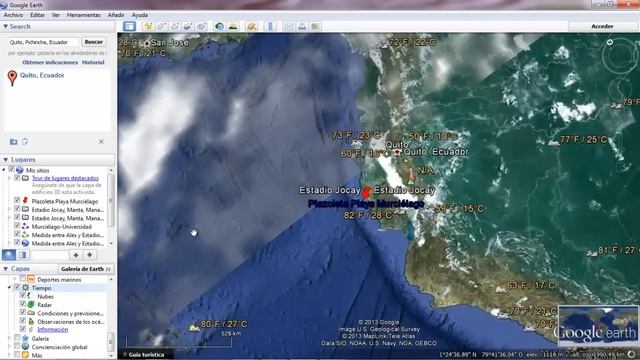Click the last toolbar icon after Print
Image resolution: width=640 pixels, height=360 pixels.
(x=315, y=26)
